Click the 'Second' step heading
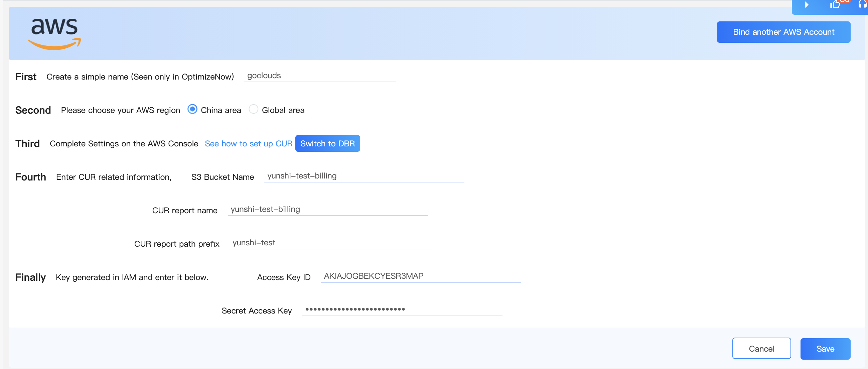 click(x=33, y=110)
